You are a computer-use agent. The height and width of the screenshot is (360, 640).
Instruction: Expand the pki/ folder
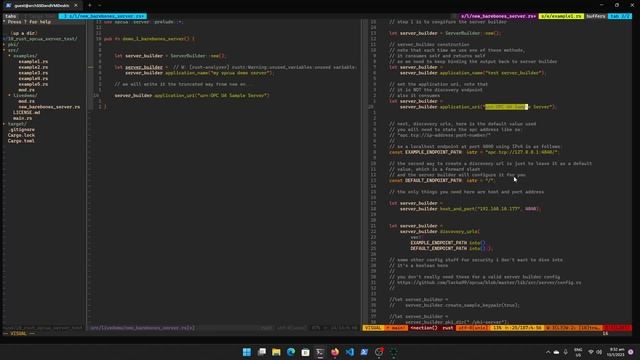coord(13,44)
